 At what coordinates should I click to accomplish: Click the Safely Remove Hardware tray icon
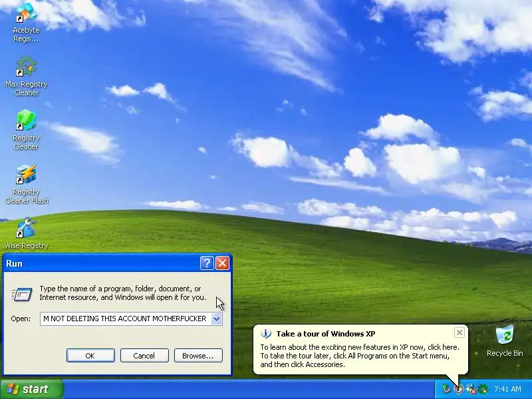[446, 389]
